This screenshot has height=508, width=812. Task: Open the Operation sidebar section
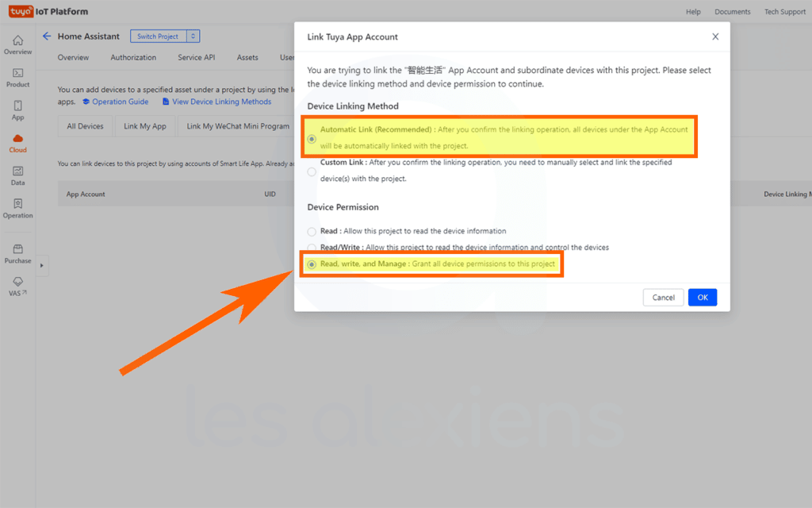pos(17,209)
